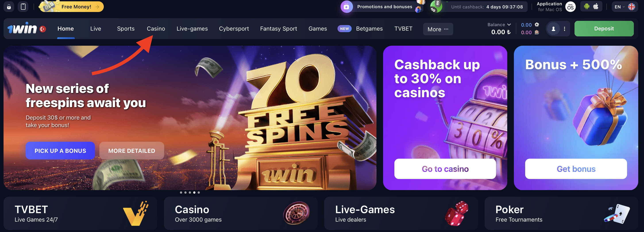Open the mobile device icon
The height and width of the screenshot is (232, 644).
click(x=23, y=7)
